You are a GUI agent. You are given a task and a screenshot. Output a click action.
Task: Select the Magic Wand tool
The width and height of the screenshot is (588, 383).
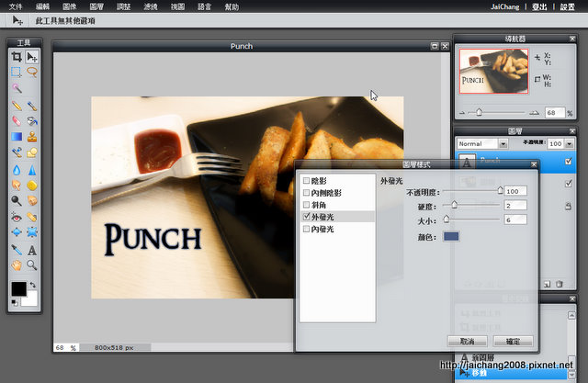coord(17,88)
